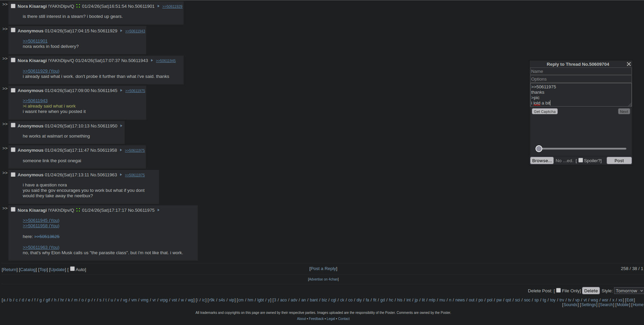
Task: Open the post menu arrow for No.50611929
Action: pyautogui.click(x=121, y=31)
